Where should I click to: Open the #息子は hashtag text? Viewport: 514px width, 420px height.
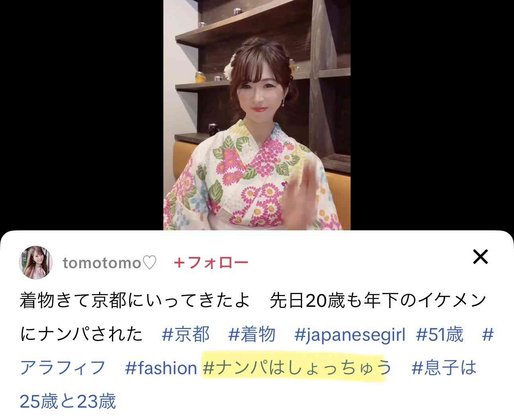click(x=444, y=367)
